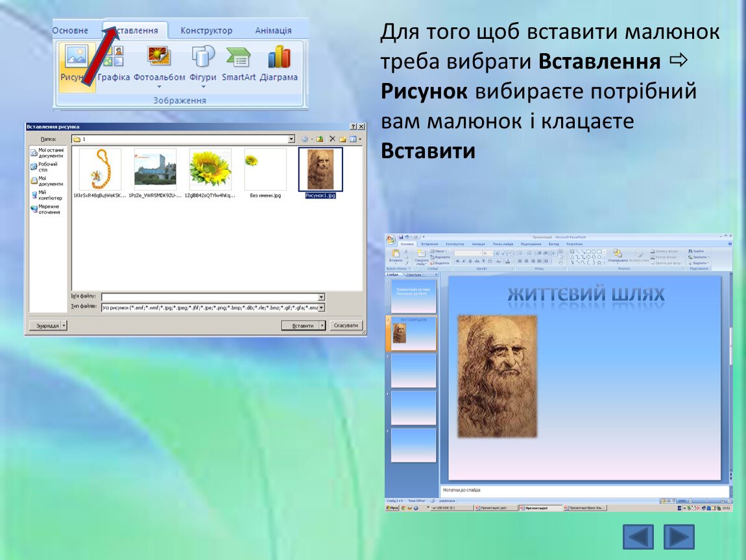
Task: Open the Папка folder dropdown in dialog
Action: coord(291,139)
